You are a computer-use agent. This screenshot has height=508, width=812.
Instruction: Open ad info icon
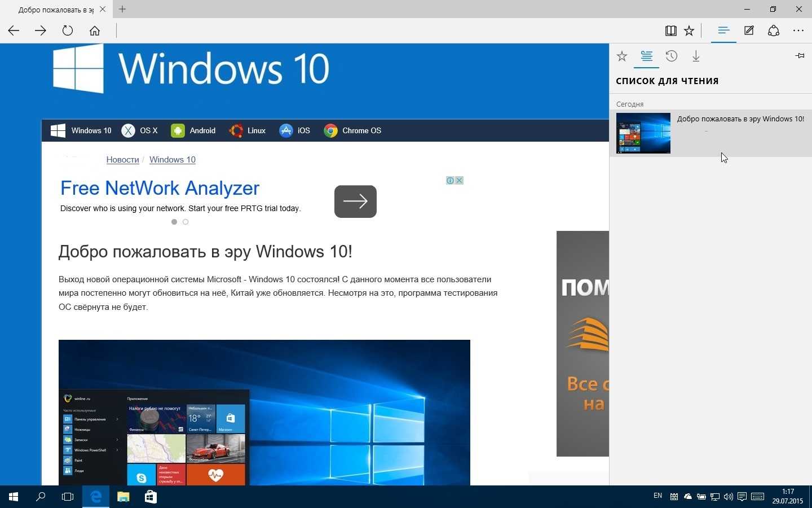(x=451, y=181)
